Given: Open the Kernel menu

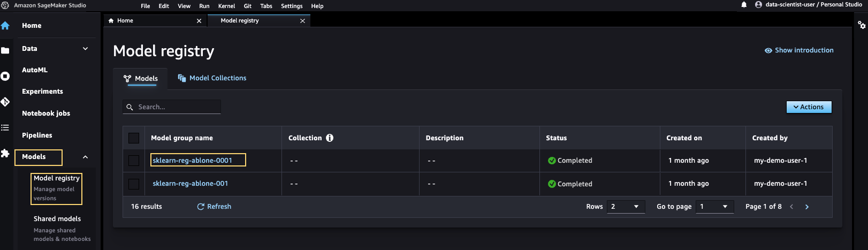Looking at the screenshot, I should point(226,6).
